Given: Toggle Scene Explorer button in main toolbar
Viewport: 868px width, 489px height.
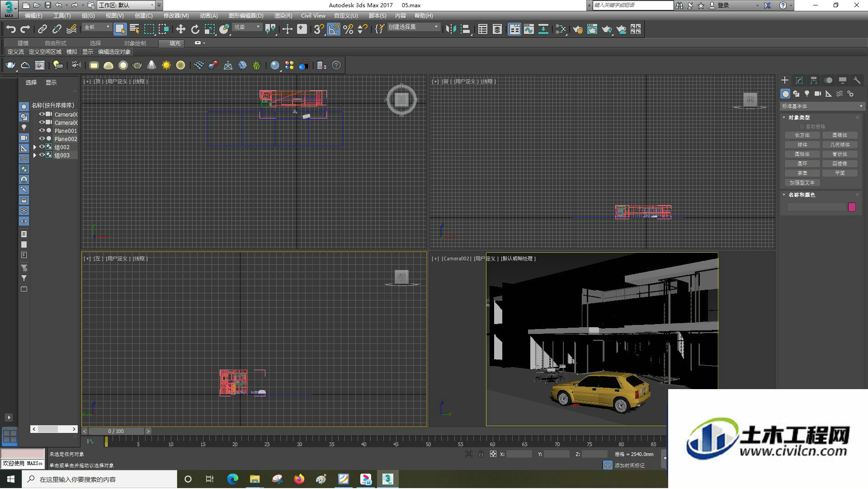Looking at the screenshot, I should tap(483, 29).
